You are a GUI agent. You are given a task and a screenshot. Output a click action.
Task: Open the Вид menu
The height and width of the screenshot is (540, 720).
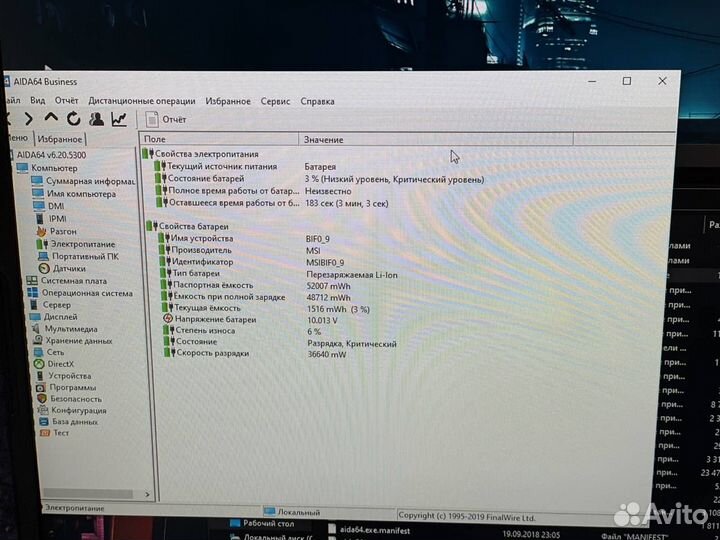(38, 100)
